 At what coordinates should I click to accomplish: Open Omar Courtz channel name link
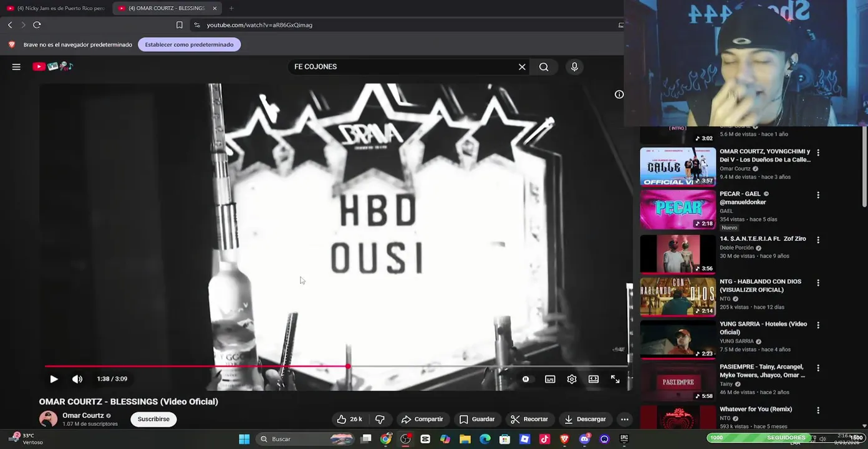click(x=83, y=415)
